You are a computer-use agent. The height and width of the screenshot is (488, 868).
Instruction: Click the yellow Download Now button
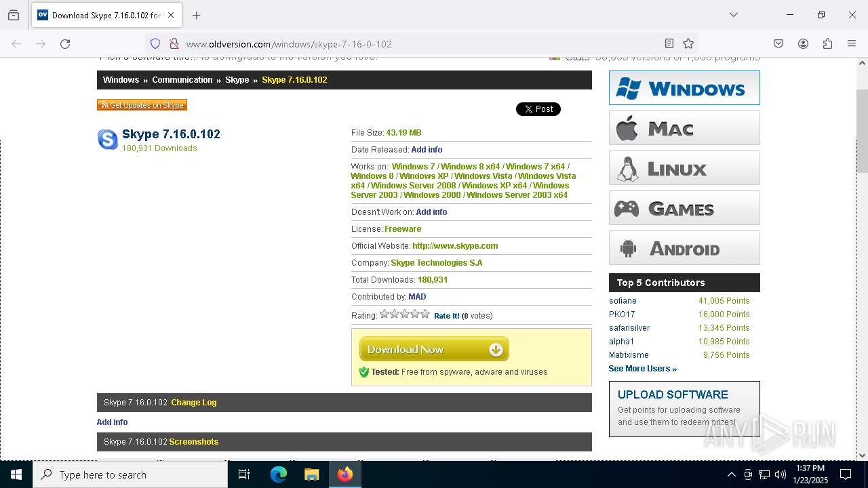(434, 349)
